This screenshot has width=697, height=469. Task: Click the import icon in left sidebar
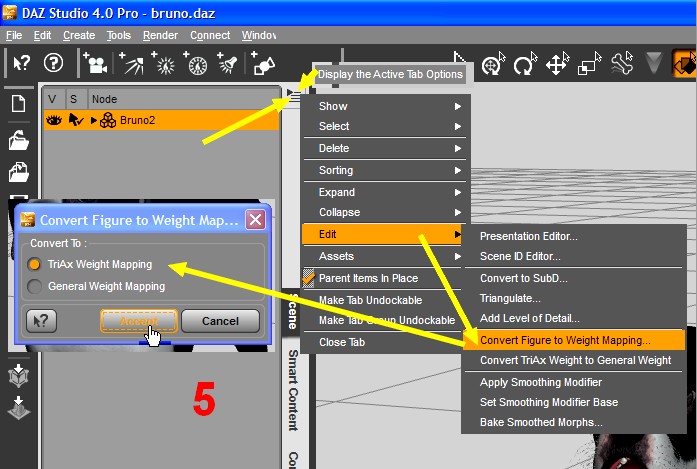[18, 376]
